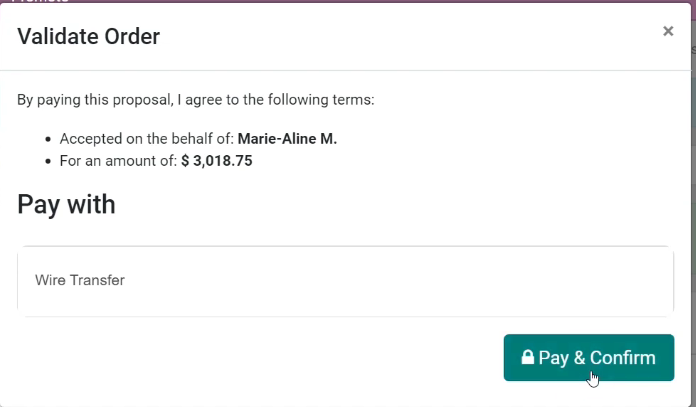The image size is (696, 407).
Task: Click the word Confirm on the teal button
Action: [x=622, y=357]
